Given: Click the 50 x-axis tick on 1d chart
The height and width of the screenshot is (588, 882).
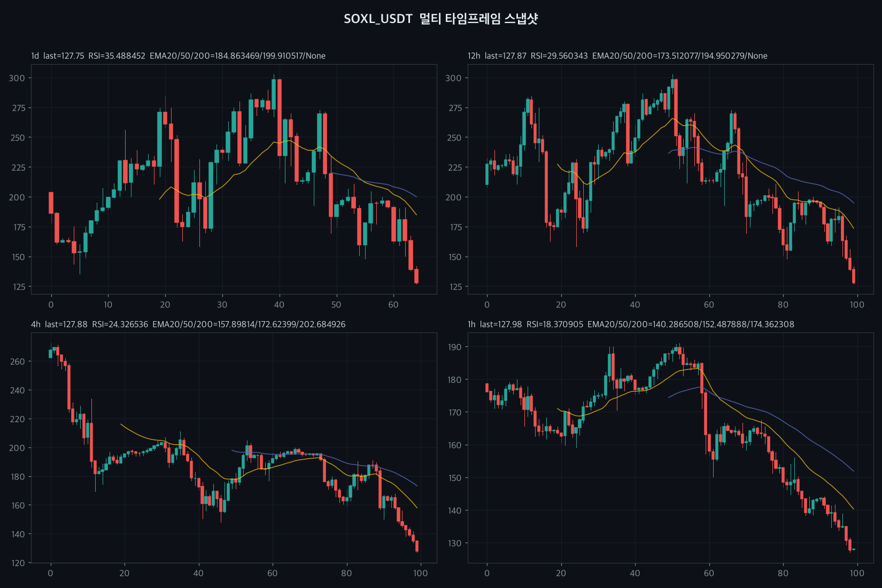Looking at the screenshot, I should 336,305.
